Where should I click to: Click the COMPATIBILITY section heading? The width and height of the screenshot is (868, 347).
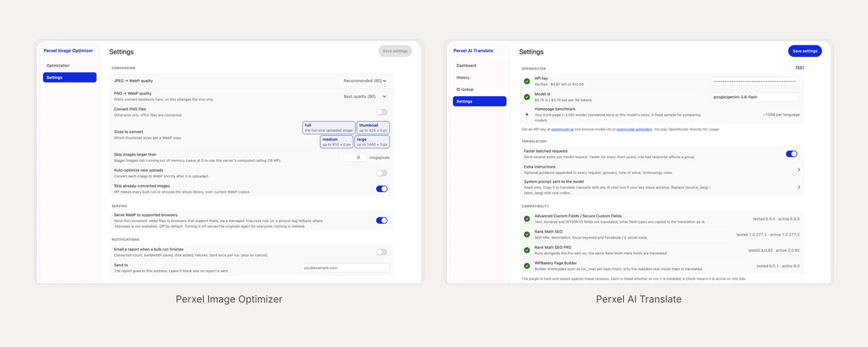[x=535, y=206]
